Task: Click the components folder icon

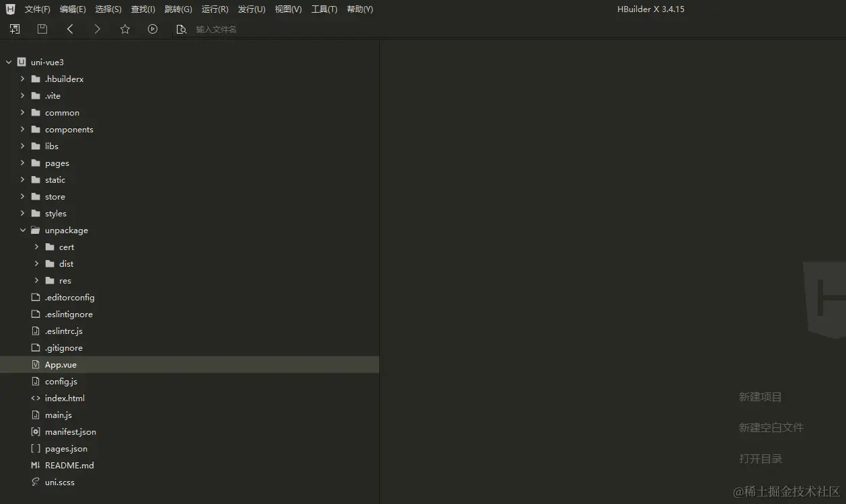Action: (36, 129)
